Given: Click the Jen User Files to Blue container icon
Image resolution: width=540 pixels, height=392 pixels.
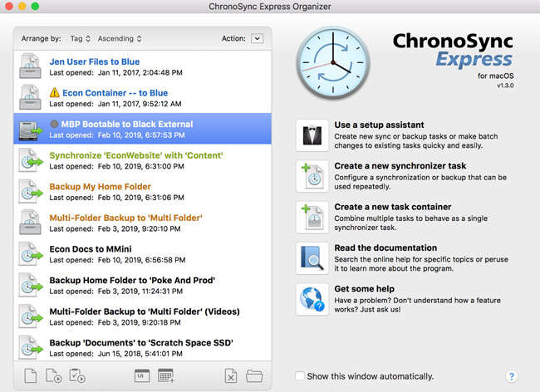Looking at the screenshot, I should (x=30, y=66).
